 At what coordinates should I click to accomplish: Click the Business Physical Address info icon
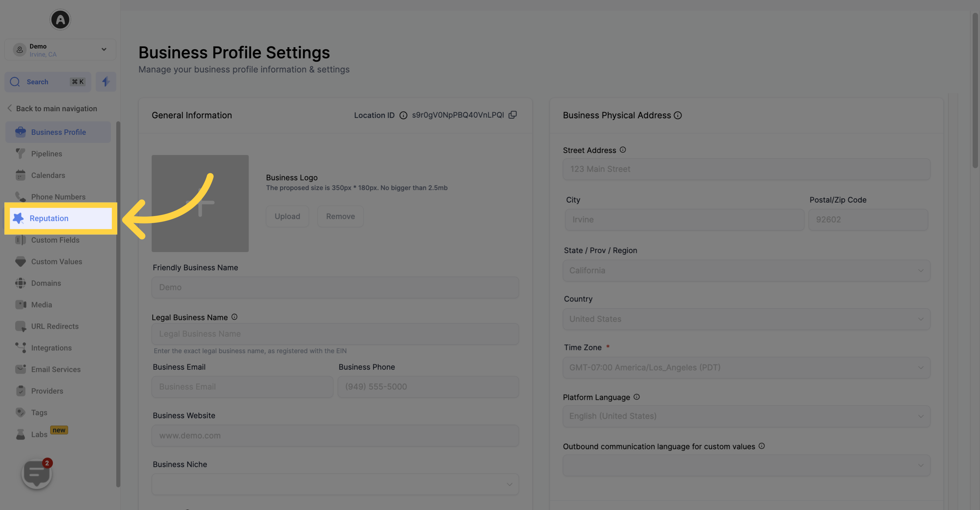[x=679, y=115]
